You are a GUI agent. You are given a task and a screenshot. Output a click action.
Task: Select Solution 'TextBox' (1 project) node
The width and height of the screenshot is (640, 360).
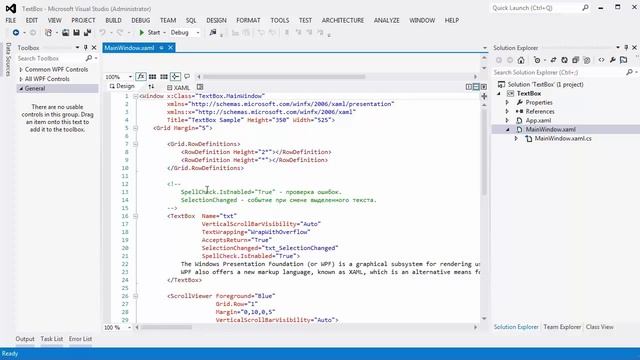[x=545, y=84]
